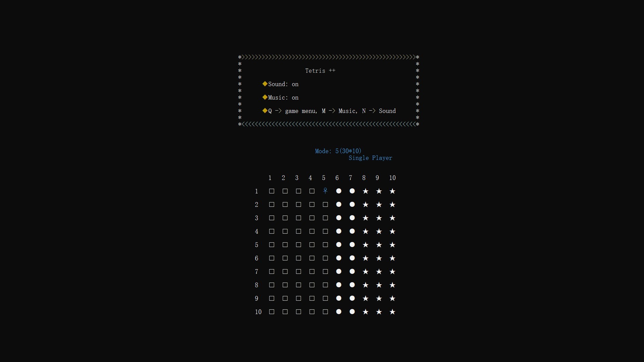This screenshot has height=362, width=644.
Task: Click the star at row 10 column 8
Action: coord(366,312)
